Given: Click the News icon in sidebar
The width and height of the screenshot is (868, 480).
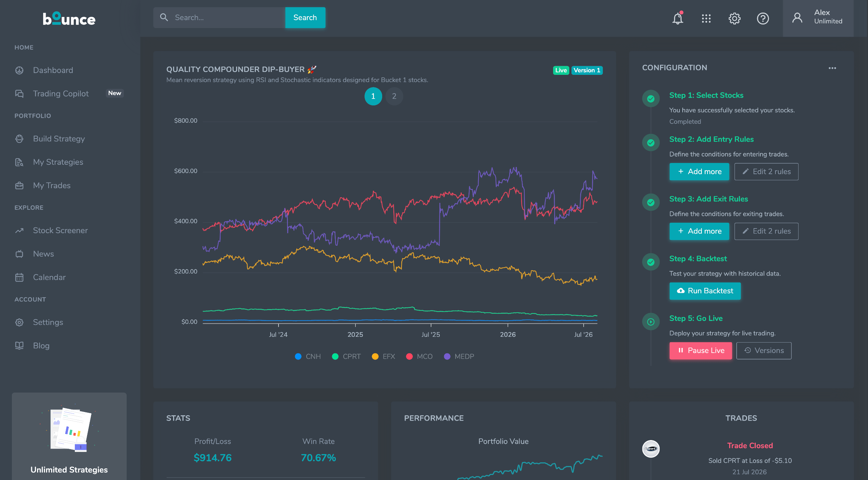Looking at the screenshot, I should (19, 254).
